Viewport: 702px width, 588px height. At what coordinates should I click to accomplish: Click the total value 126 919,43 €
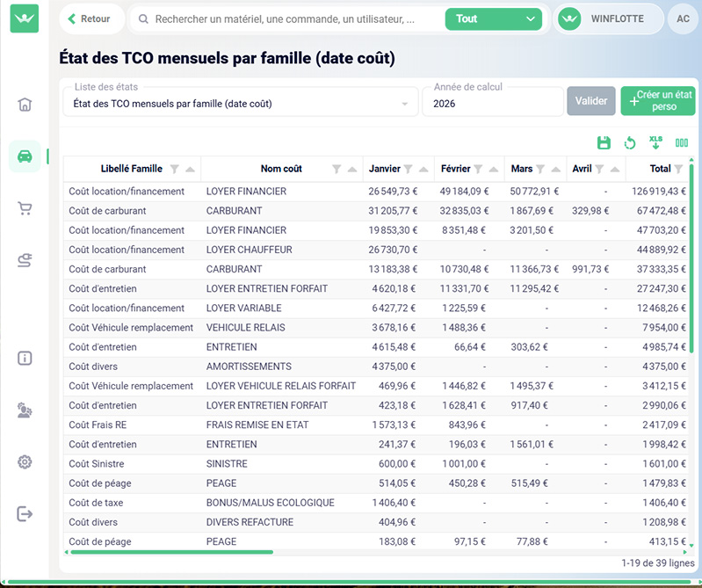click(x=659, y=192)
